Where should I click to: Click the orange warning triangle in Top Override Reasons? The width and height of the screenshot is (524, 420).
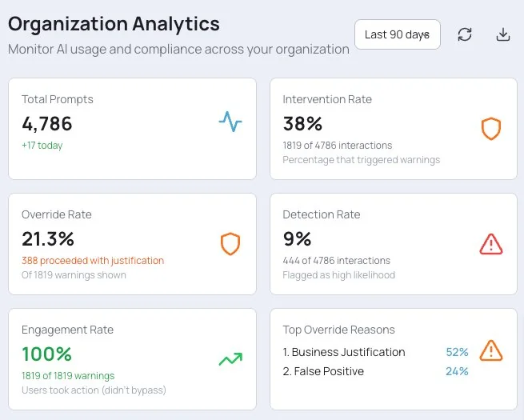tap(490, 350)
